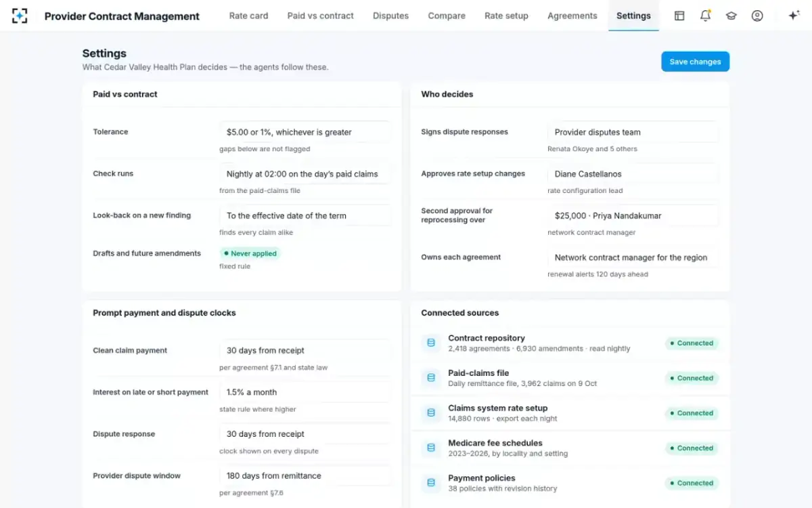
Task: Click Connected badge for Claims system rate setup
Action: point(692,413)
